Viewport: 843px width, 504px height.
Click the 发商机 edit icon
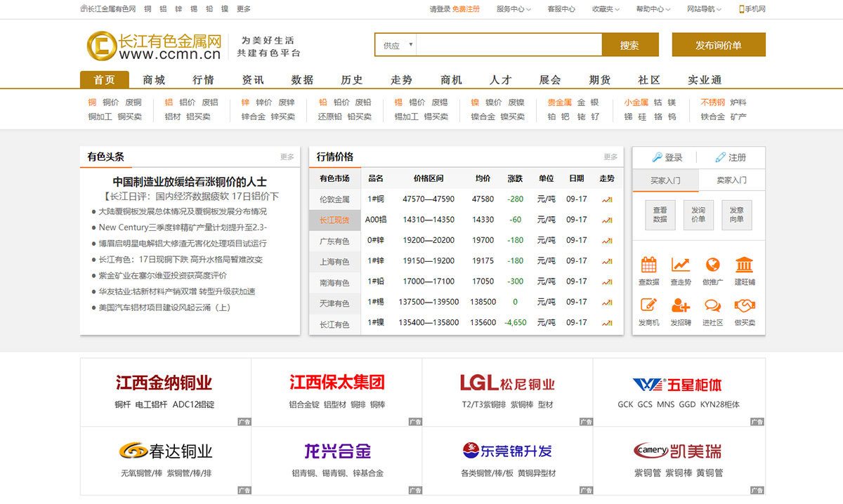649,305
